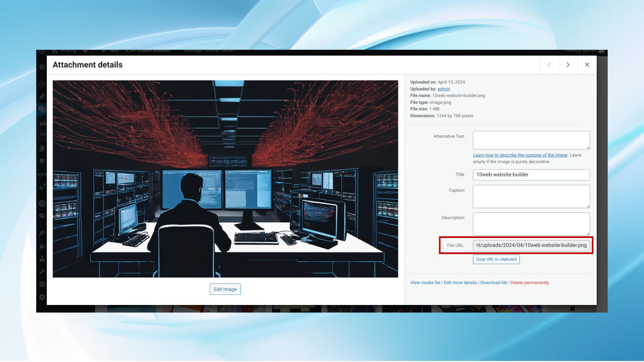Click the Posts pushpin icon in the sidebar

pyautogui.click(x=42, y=97)
